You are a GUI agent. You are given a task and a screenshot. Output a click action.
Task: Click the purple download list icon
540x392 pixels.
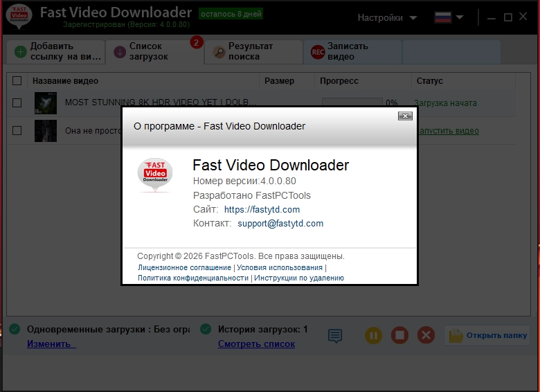[120, 52]
